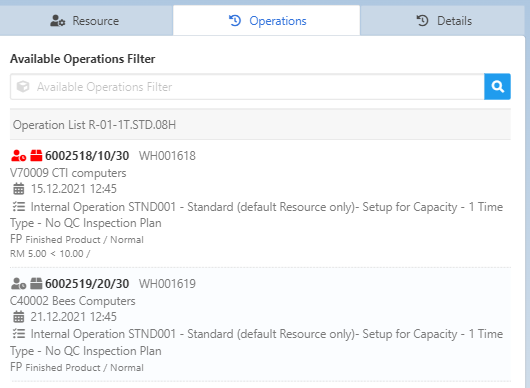Click the cube icon in filter field

[x=23, y=87]
